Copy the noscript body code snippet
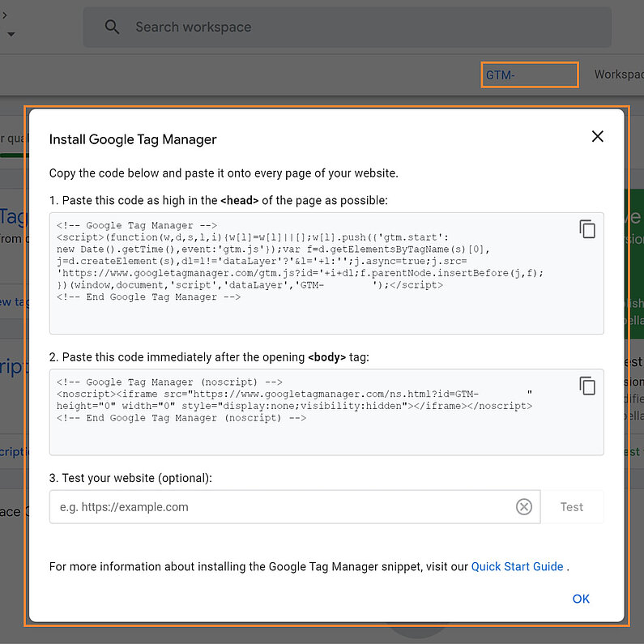 (x=587, y=386)
